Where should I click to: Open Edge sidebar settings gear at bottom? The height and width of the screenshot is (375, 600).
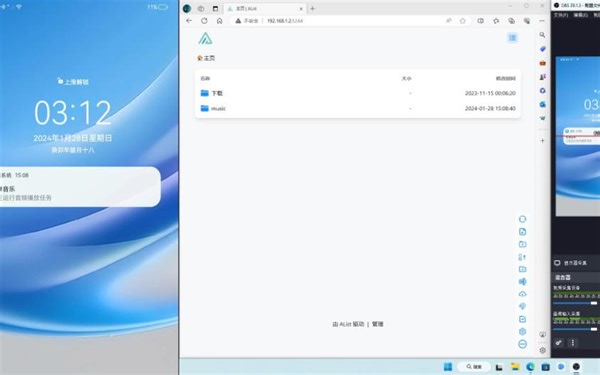pyautogui.click(x=543, y=350)
